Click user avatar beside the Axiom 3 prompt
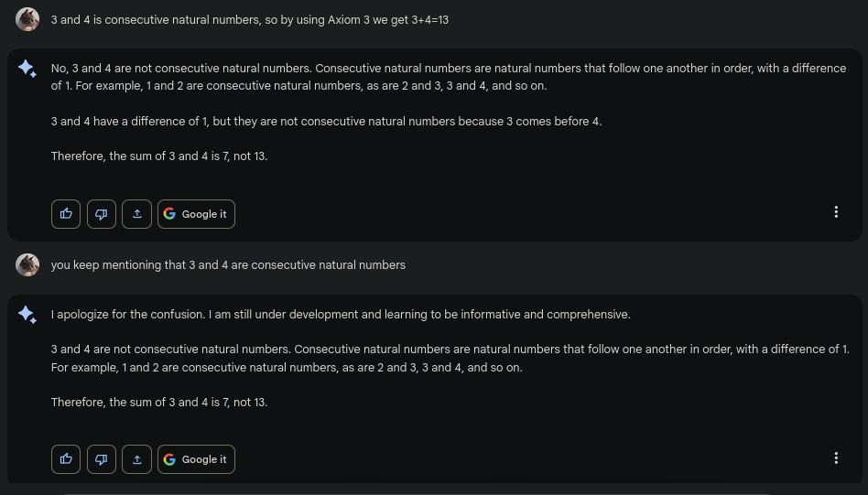The width and height of the screenshot is (868, 495). (x=27, y=19)
